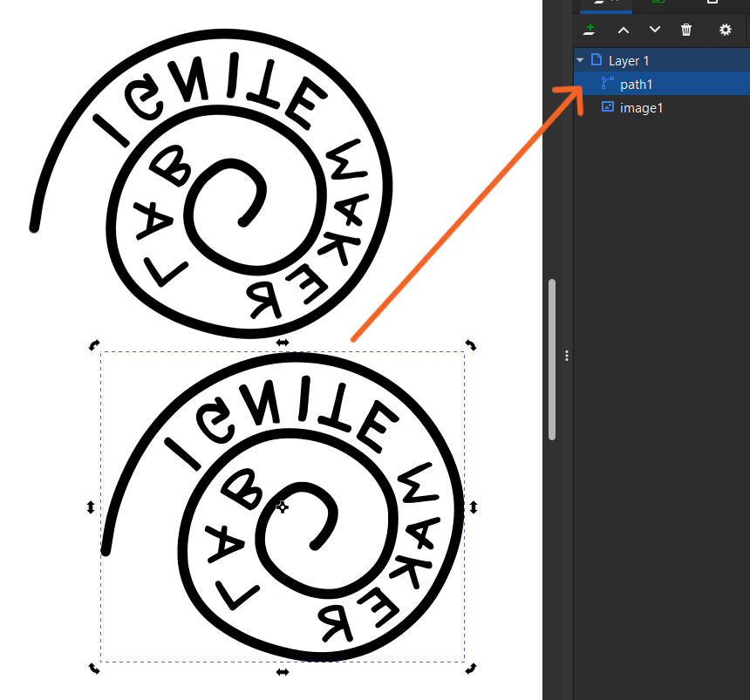Move selection down using the down chevron
Image resolution: width=750 pixels, height=700 pixels.
coord(655,30)
